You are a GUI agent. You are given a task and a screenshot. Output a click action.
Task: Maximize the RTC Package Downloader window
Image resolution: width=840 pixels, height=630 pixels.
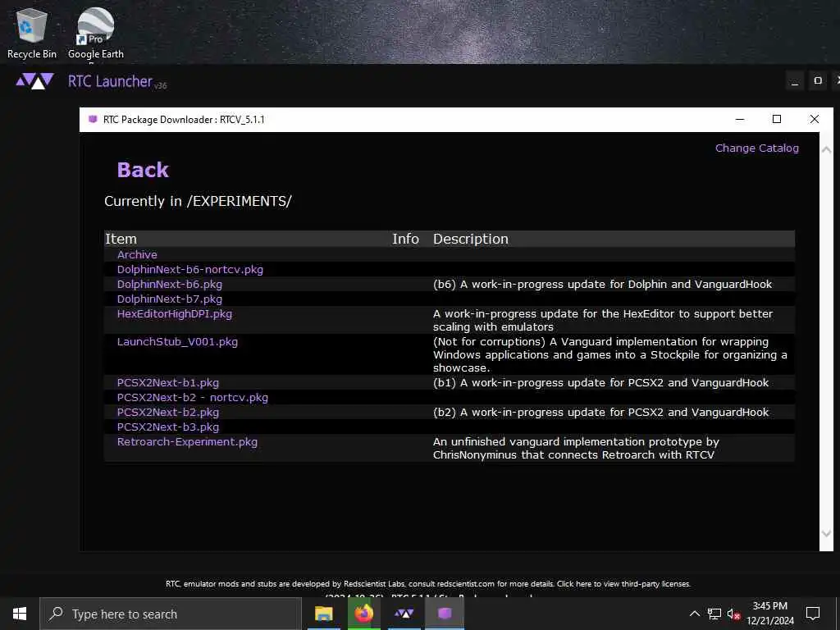pos(776,119)
